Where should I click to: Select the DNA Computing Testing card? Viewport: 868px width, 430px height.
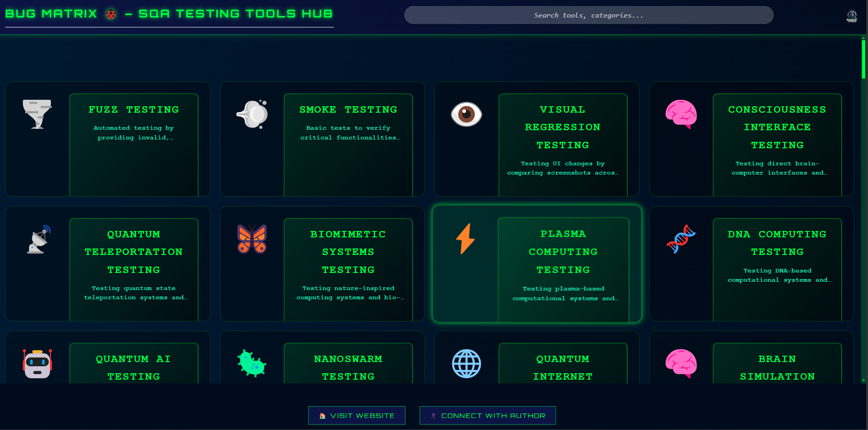click(752, 264)
